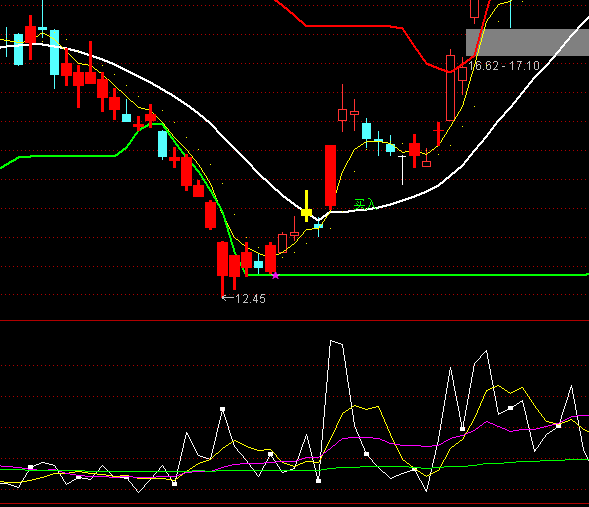Select the tall solid red candle before 买入
The height and width of the screenshot is (507, 589).
tap(331, 177)
